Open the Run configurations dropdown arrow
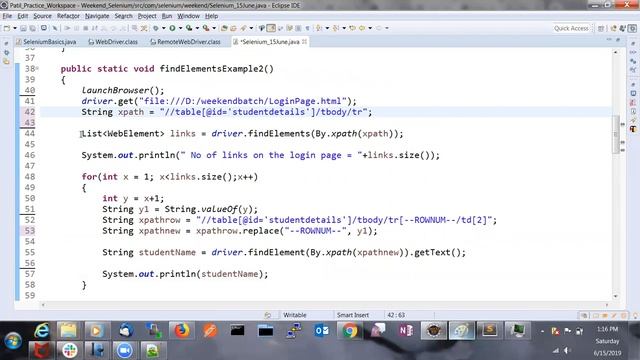Image resolution: width=640 pixels, height=360 pixels. [x=180, y=28]
